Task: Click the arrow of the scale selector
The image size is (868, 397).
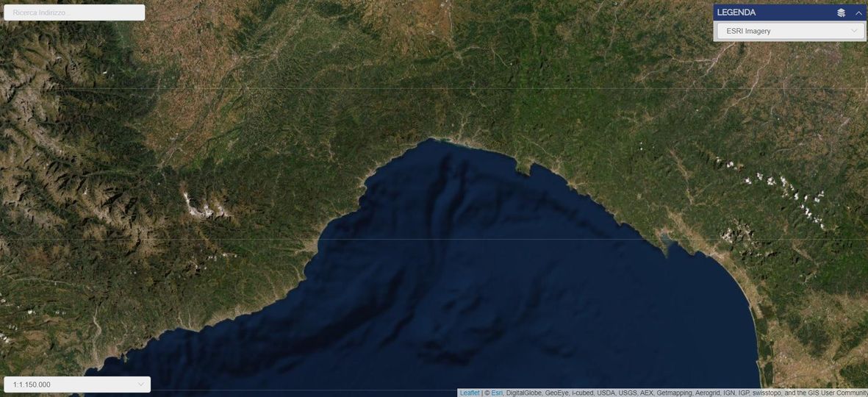Action: (140, 385)
